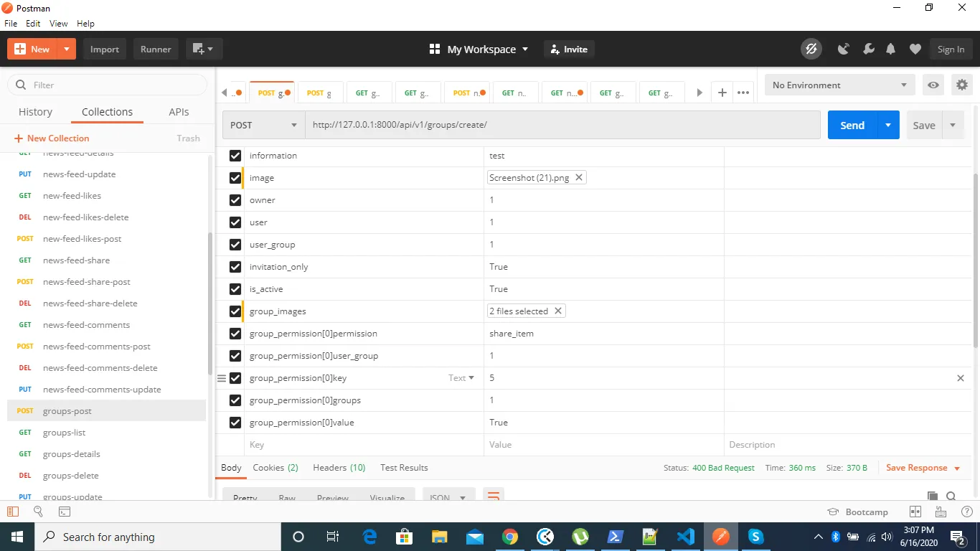Open the New button dropdown arrow
This screenshot has height=551, width=980.
[66, 49]
